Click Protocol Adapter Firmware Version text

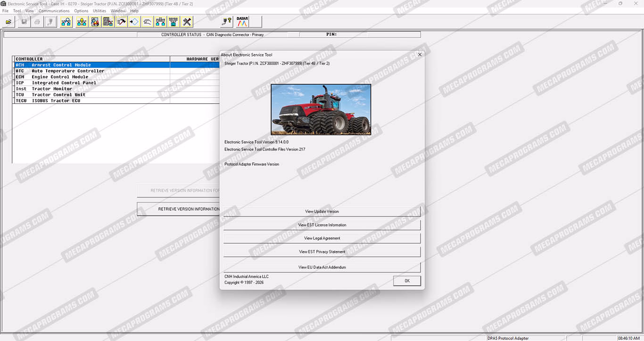pos(252,165)
